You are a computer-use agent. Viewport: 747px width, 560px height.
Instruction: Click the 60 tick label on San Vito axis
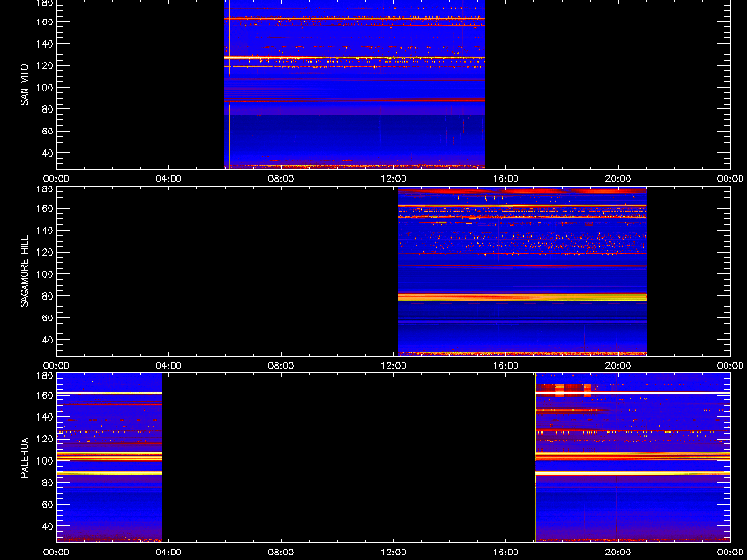(x=46, y=132)
